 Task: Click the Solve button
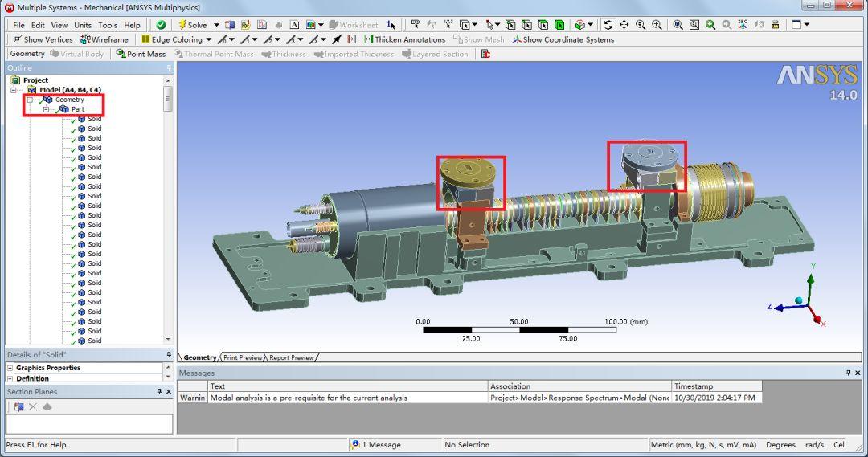coord(192,25)
